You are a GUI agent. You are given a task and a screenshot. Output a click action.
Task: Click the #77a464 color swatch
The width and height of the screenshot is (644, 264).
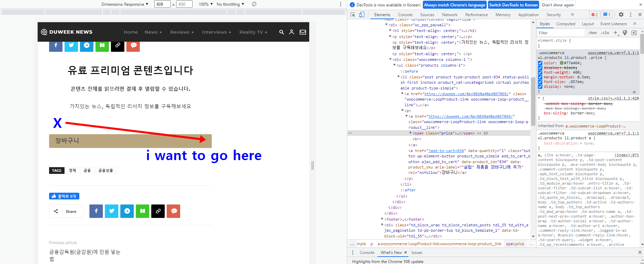pos(562,63)
